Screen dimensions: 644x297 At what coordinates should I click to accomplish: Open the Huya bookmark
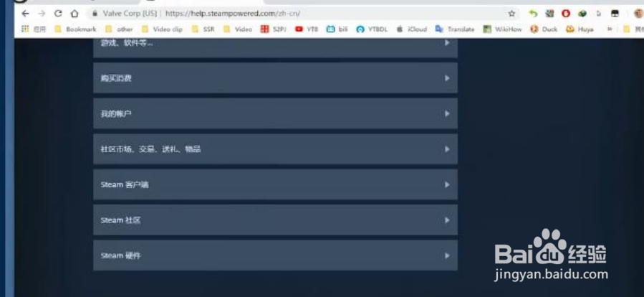580,29
